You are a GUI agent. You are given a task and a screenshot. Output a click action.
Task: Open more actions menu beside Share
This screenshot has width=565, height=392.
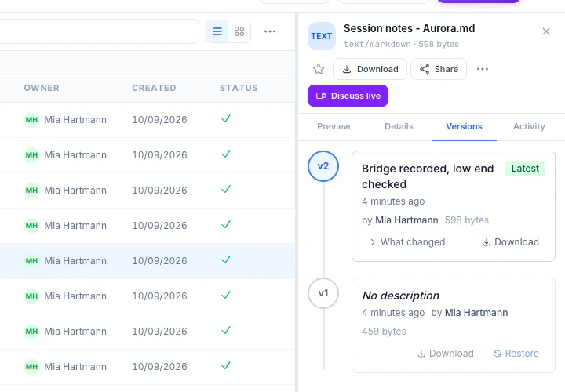(483, 69)
